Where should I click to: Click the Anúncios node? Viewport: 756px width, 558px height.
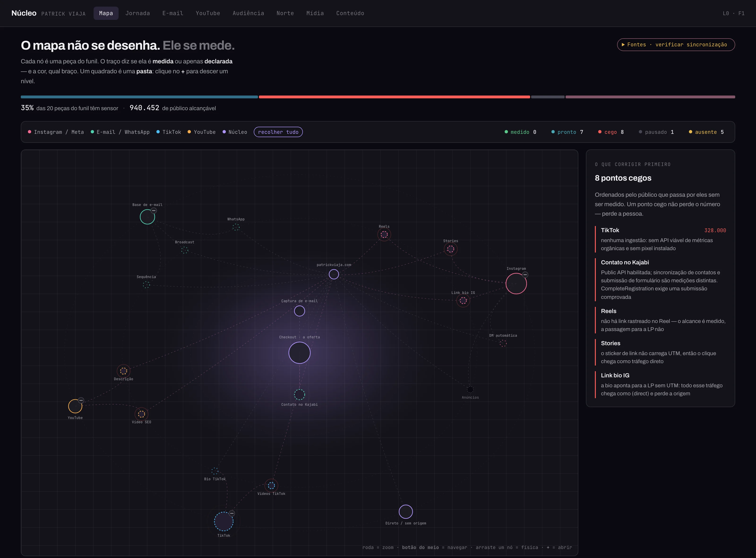coord(470,389)
